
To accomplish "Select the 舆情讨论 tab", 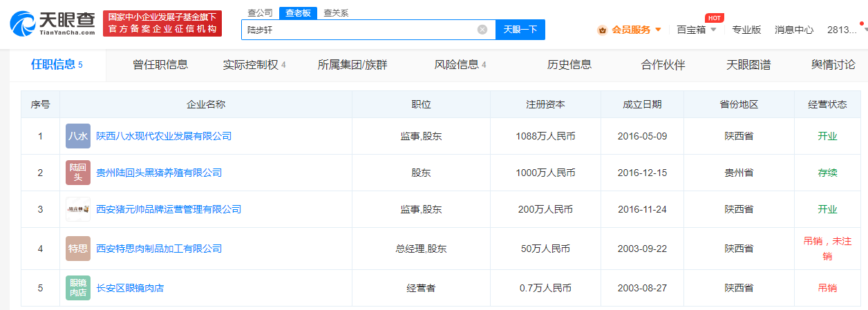I will [x=833, y=65].
